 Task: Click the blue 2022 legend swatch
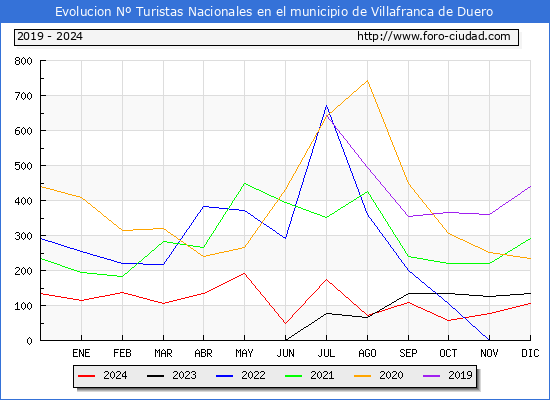click(224, 376)
